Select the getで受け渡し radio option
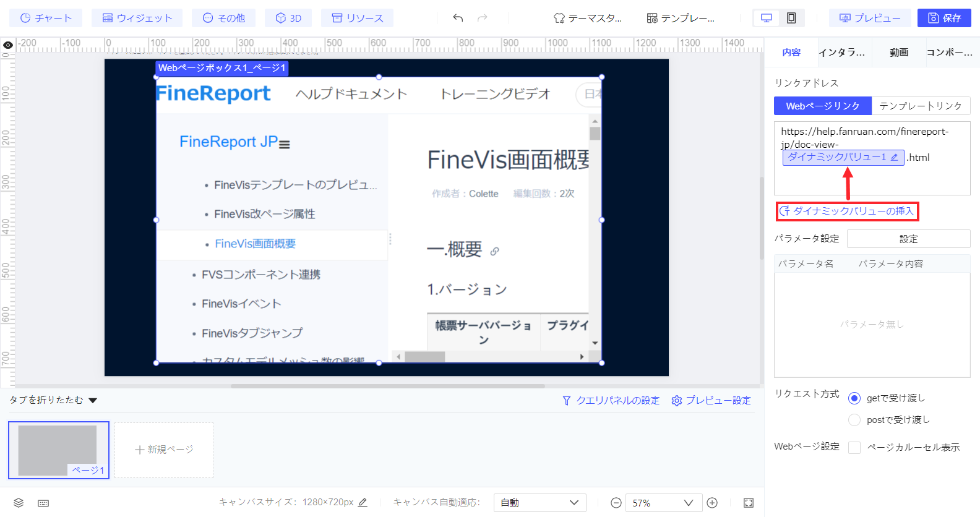Image resolution: width=980 pixels, height=517 pixels. pos(854,398)
